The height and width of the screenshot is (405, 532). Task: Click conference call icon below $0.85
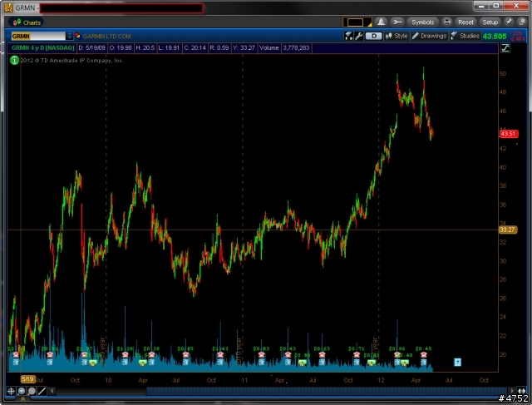pos(185,362)
